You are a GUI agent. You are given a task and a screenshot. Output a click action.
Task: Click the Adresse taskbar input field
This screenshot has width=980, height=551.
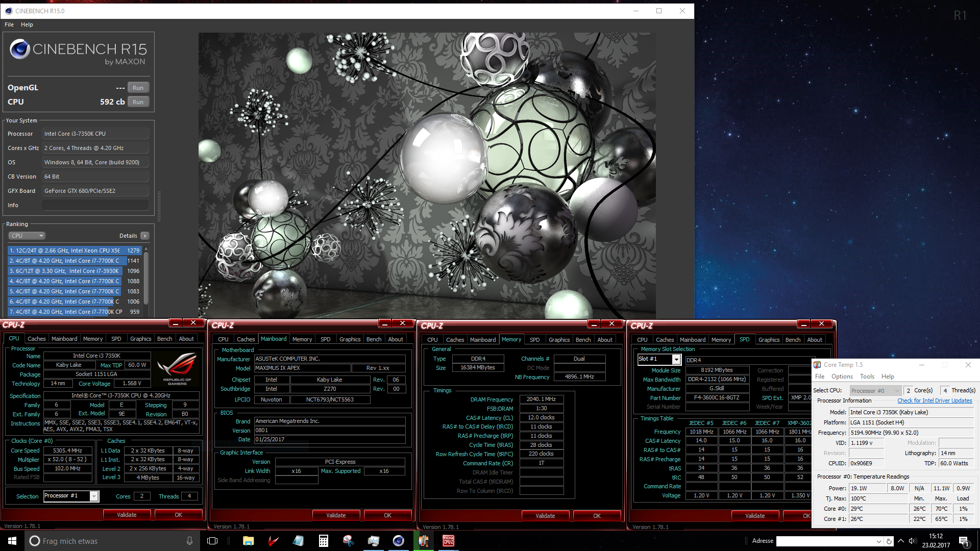826,541
